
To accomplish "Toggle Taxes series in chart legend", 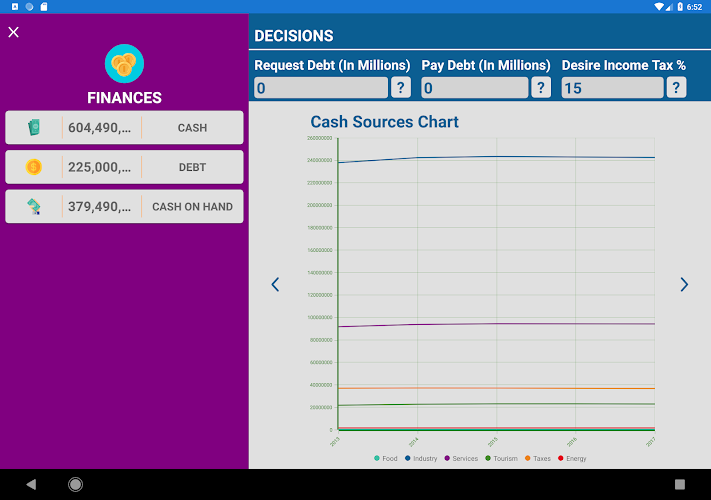I will coord(538,458).
